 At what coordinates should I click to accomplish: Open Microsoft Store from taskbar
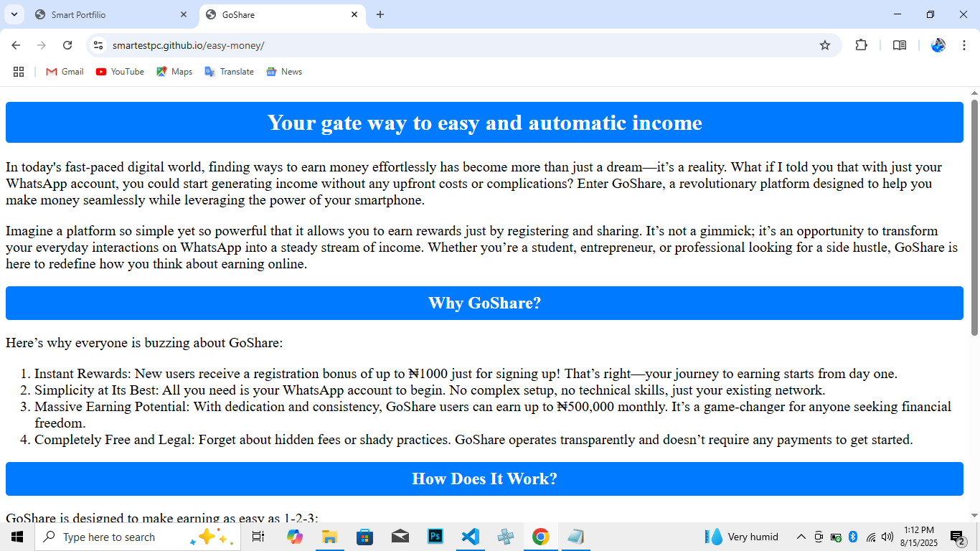pos(364,537)
